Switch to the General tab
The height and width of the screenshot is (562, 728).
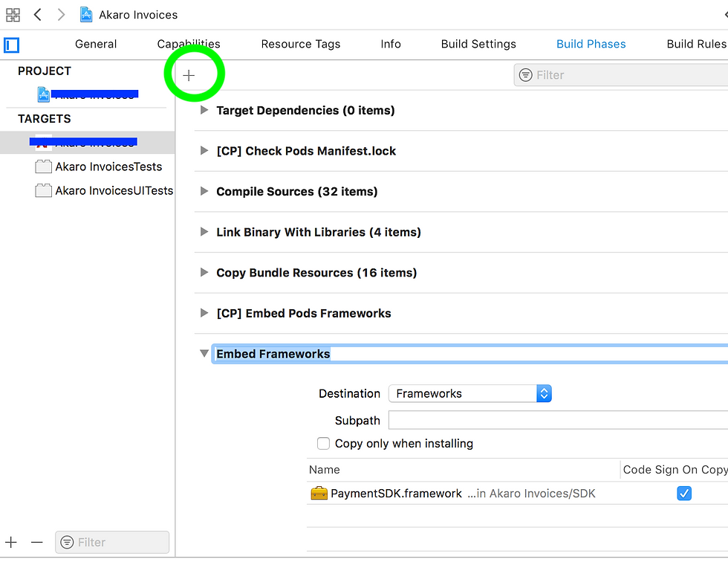[x=96, y=44]
